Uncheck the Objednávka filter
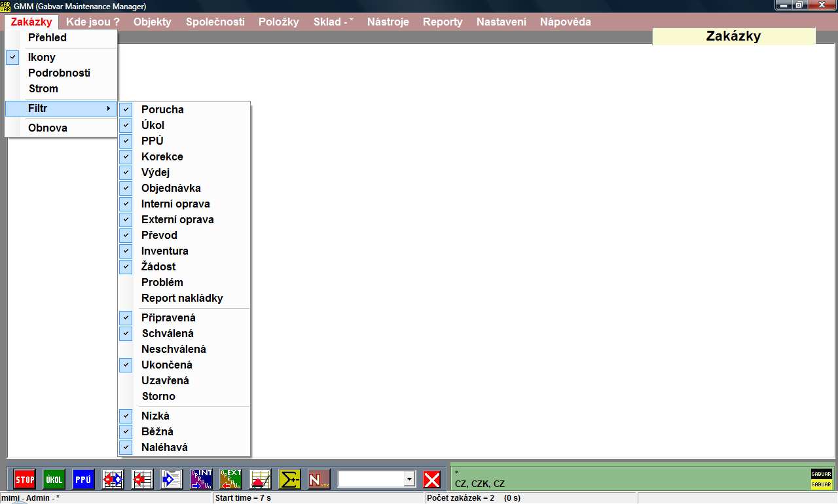The height and width of the screenshot is (504, 838). click(x=185, y=188)
